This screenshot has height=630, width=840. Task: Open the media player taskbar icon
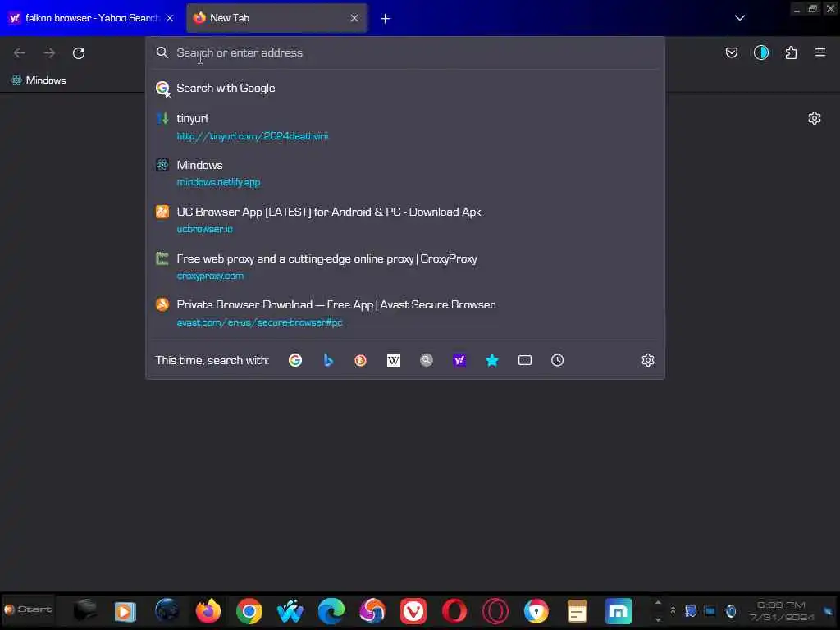[x=126, y=611]
